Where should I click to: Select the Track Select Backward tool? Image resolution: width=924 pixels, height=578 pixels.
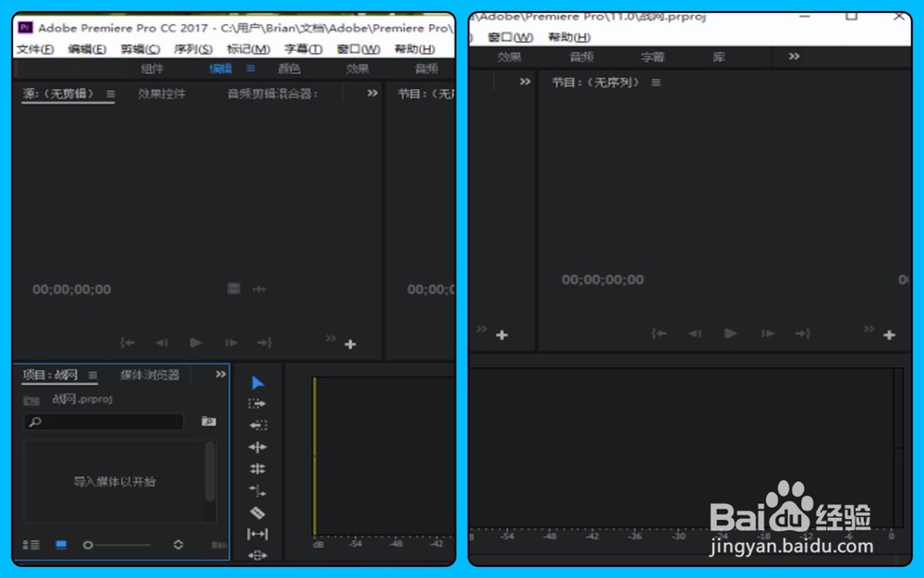click(x=258, y=425)
